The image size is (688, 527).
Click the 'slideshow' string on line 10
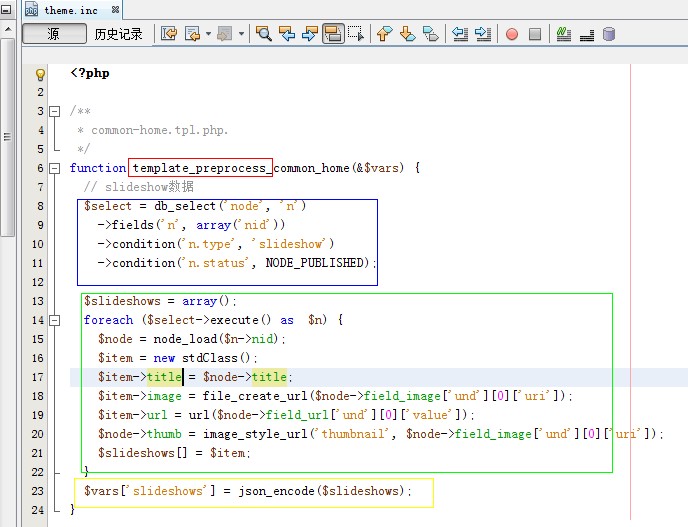tap(290, 244)
